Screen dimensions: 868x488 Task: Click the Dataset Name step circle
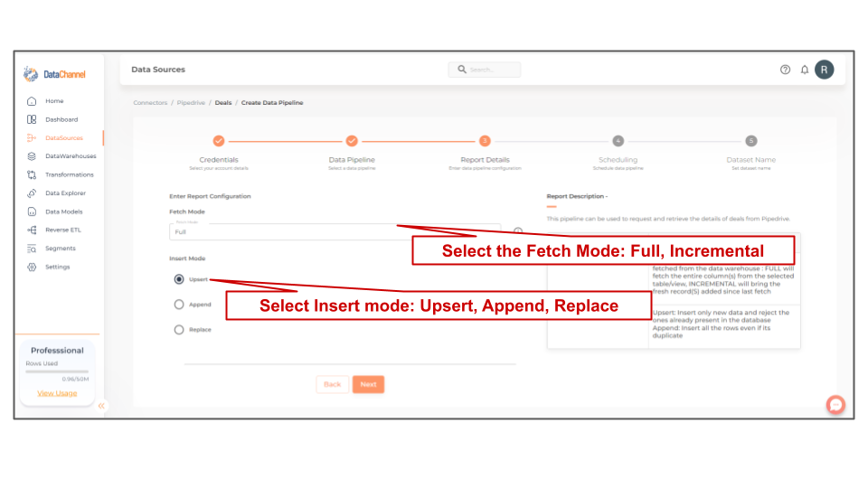point(751,141)
